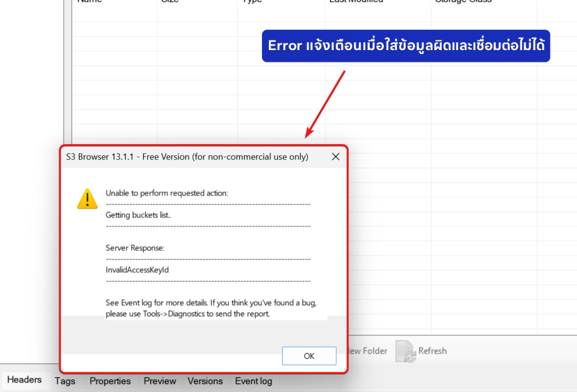Open the Tags tab
The image size is (577, 392).
(x=65, y=381)
